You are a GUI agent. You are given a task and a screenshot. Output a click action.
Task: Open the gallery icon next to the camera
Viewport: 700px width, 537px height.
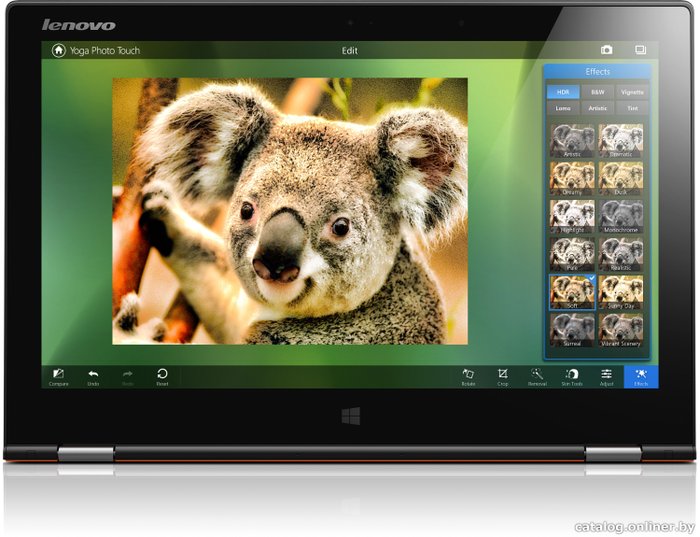640,50
